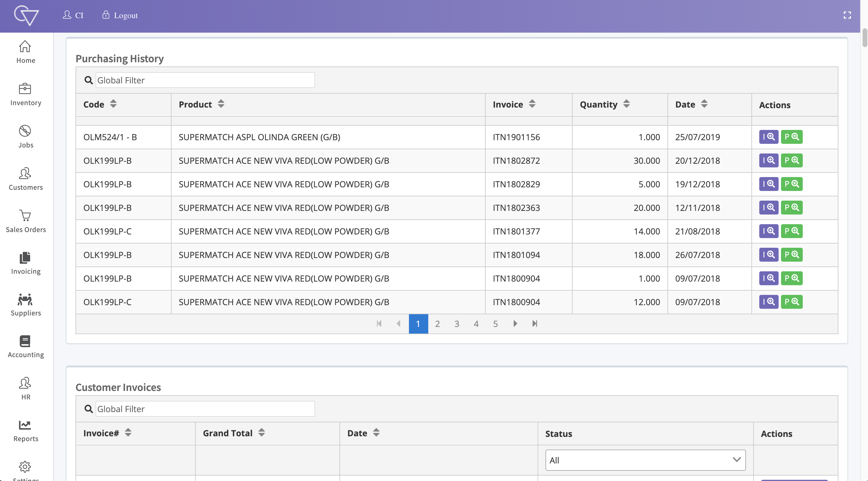The height and width of the screenshot is (481, 868).
Task: Select the Invoicing sidebar icon
Action: 26,262
